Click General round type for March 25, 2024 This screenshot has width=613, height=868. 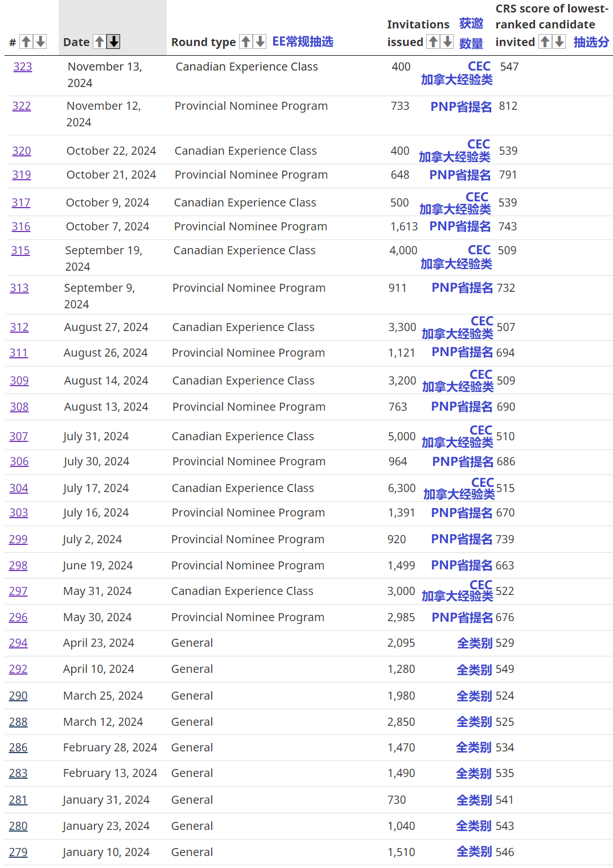[x=192, y=696]
